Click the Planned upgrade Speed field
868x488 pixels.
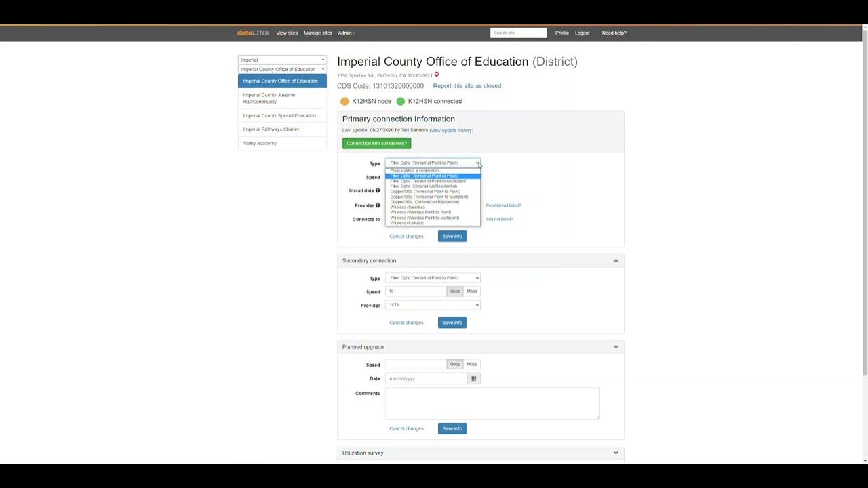[x=416, y=364]
